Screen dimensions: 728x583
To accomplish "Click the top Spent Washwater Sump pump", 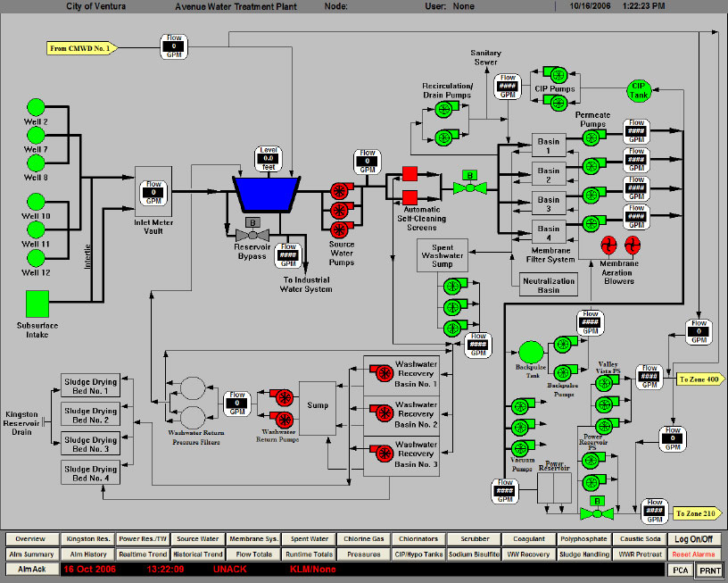I will (455, 286).
